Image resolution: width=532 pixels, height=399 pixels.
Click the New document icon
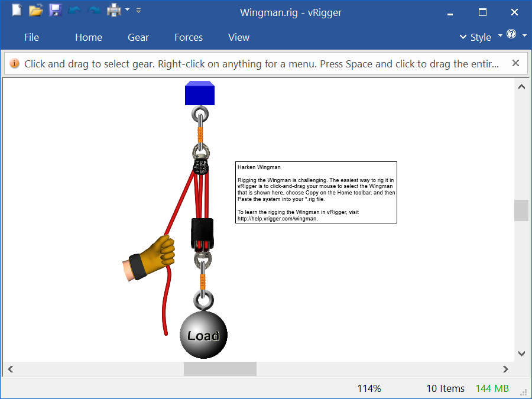17,10
